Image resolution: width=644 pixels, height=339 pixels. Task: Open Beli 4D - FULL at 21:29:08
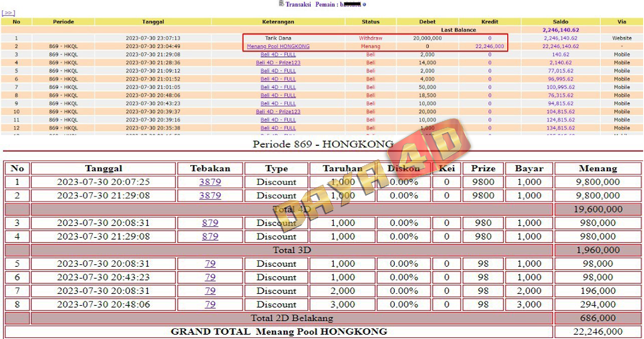[278, 54]
